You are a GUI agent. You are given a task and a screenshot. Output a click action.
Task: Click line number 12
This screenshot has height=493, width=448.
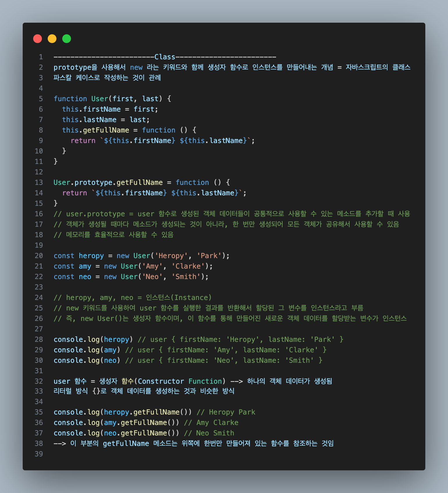tap(39, 172)
